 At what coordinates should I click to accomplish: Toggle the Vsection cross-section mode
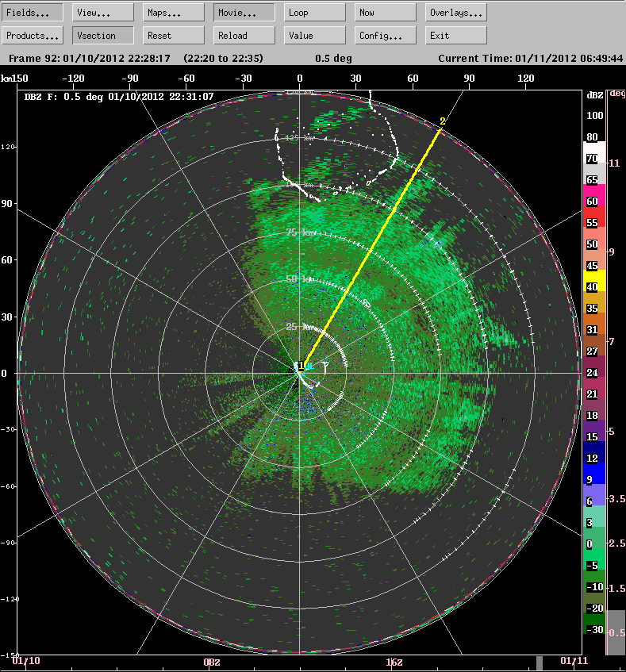coord(103,35)
